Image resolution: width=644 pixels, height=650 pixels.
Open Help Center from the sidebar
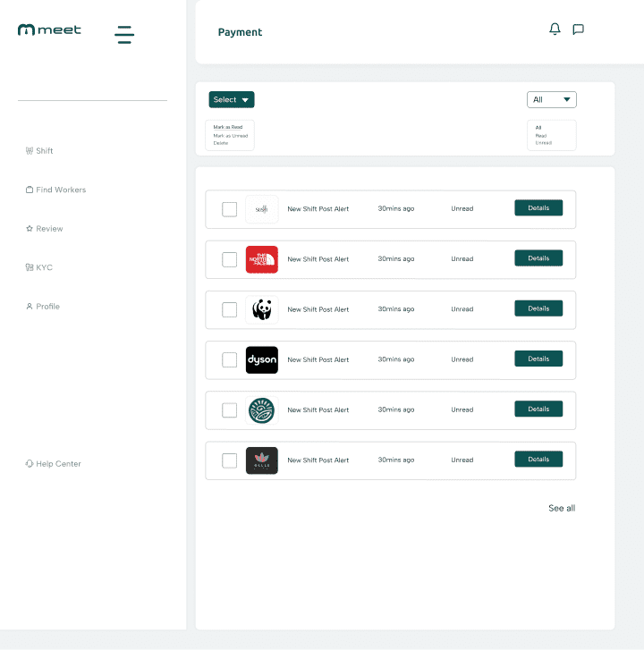tap(57, 464)
